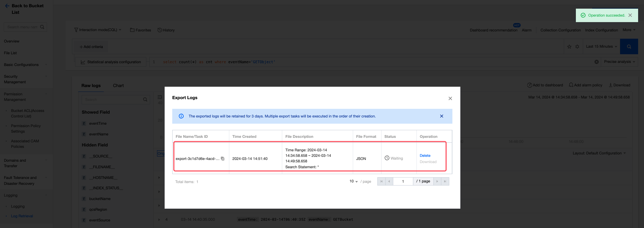This screenshot has height=228, width=644.
Task: Clear the query statement
Action: (x=596, y=62)
